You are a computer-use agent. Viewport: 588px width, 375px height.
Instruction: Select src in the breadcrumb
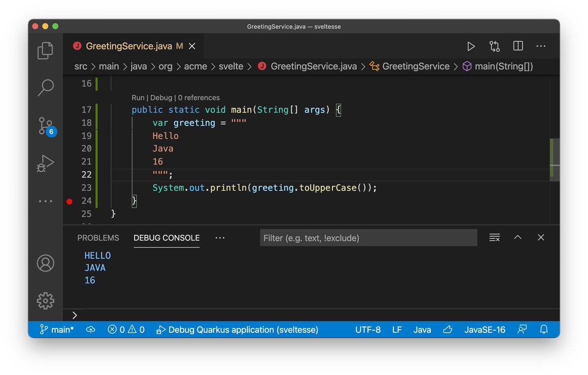pos(81,66)
